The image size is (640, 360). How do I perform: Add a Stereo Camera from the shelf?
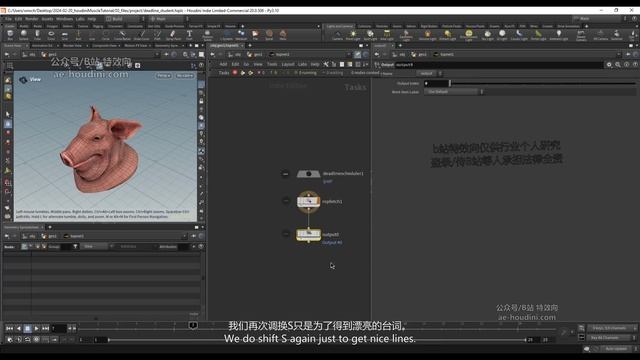(581, 35)
